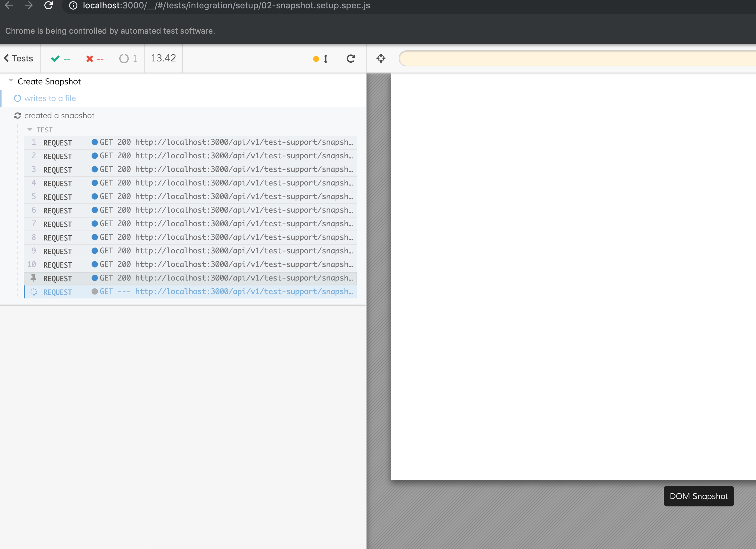Select REQUEST command number 9

(190, 251)
